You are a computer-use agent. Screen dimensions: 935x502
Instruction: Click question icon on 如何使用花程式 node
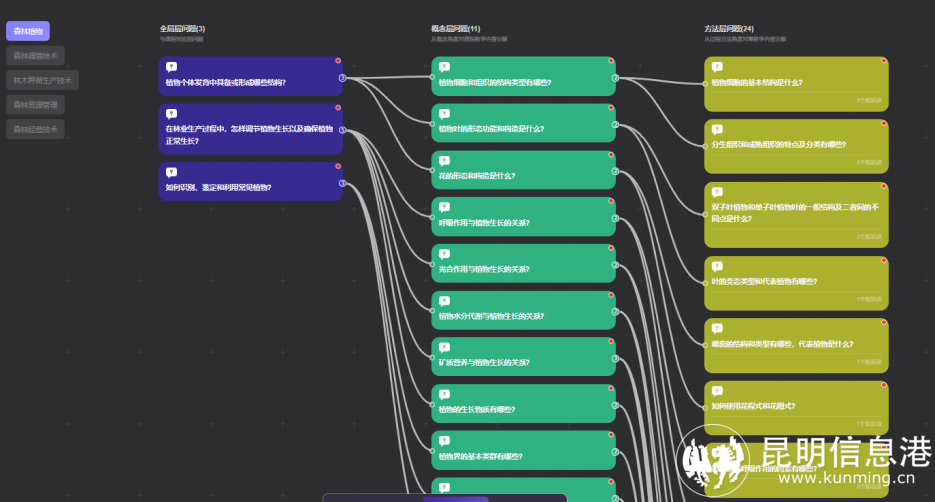[x=716, y=391]
